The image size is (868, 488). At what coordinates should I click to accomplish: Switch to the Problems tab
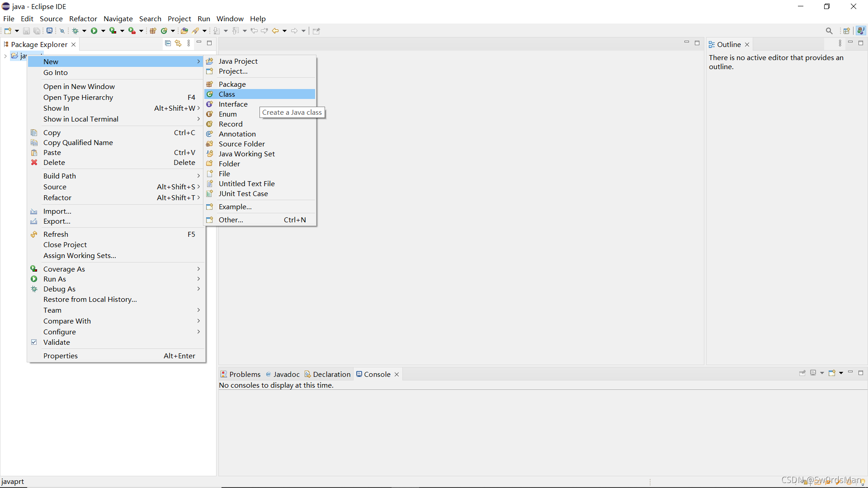(241, 374)
